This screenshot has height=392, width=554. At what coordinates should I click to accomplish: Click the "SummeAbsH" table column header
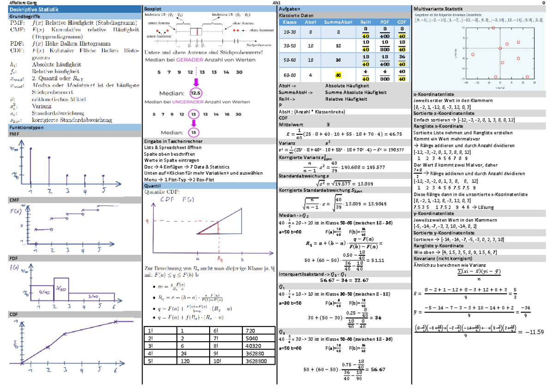point(338,22)
